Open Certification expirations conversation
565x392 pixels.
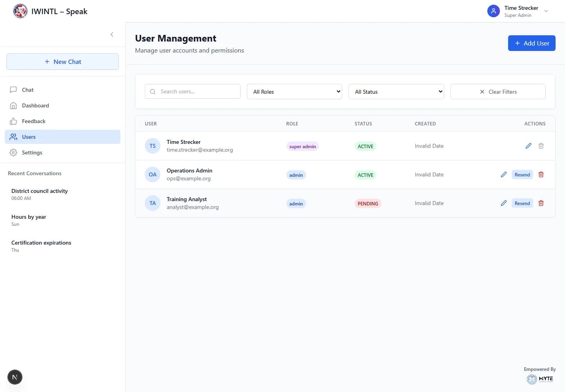62,246
